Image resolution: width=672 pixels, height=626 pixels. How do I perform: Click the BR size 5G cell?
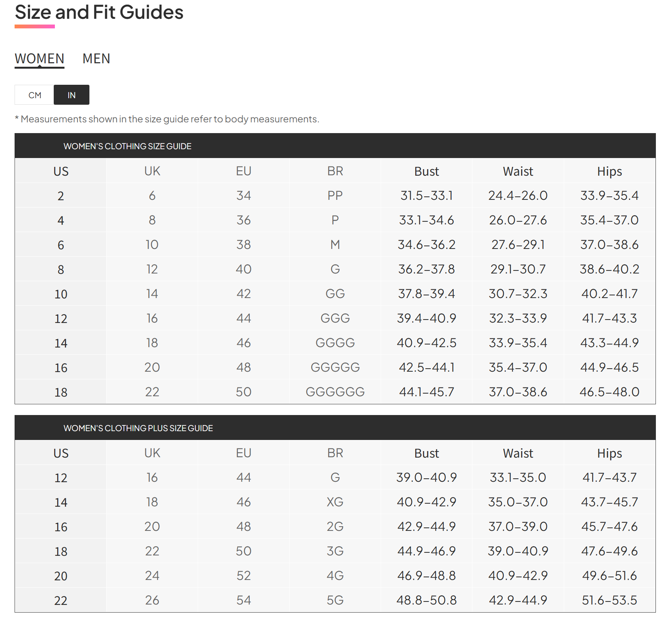[335, 600]
